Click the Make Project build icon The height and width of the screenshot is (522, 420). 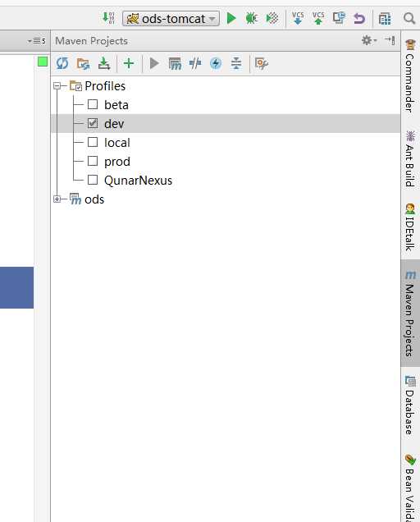[108, 18]
